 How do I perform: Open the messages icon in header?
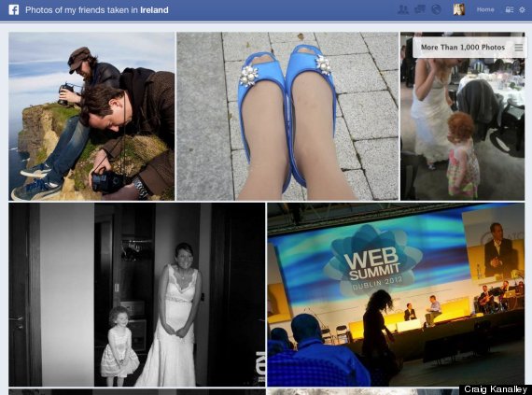coord(420,9)
